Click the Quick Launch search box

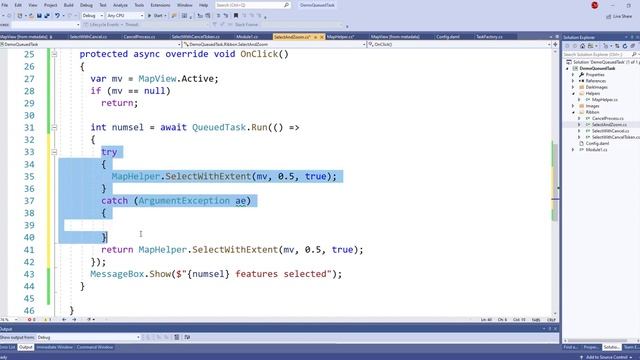click(253, 5)
